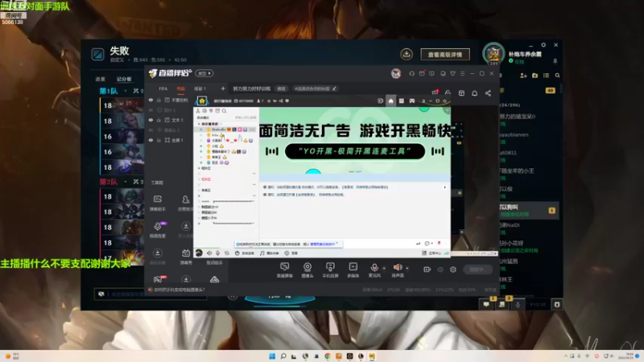Open the mail inbox icon with red dot
This screenshot has width=644, height=362.
click(422, 73)
